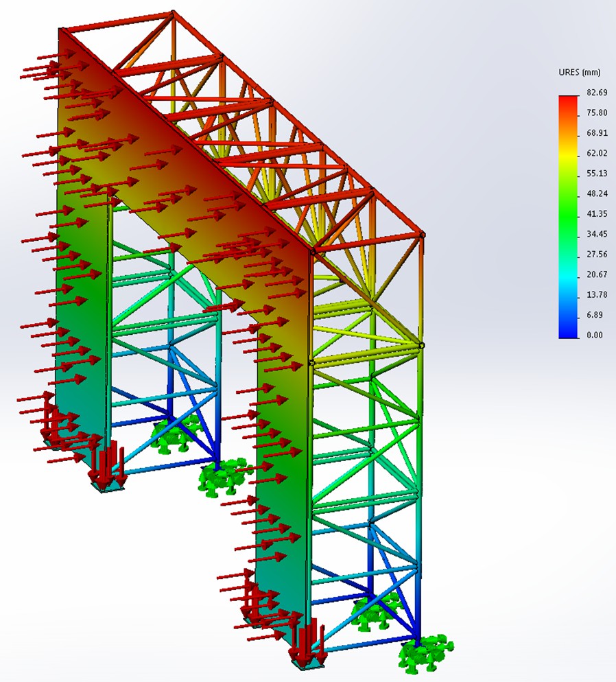Click the 13.78 legend value
This screenshot has height=682, width=616.
click(596, 294)
